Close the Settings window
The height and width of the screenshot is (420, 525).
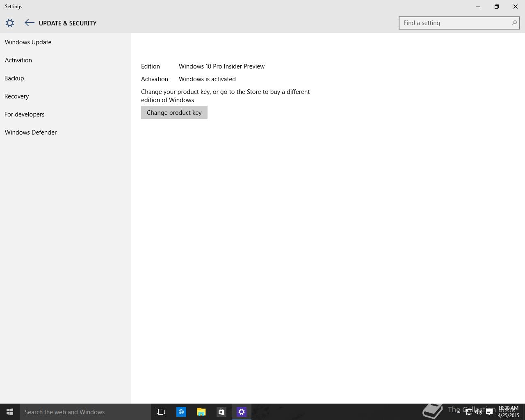click(516, 7)
